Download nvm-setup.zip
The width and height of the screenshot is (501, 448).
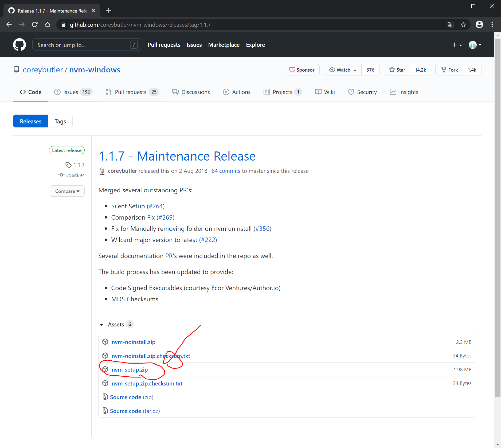pyautogui.click(x=130, y=370)
